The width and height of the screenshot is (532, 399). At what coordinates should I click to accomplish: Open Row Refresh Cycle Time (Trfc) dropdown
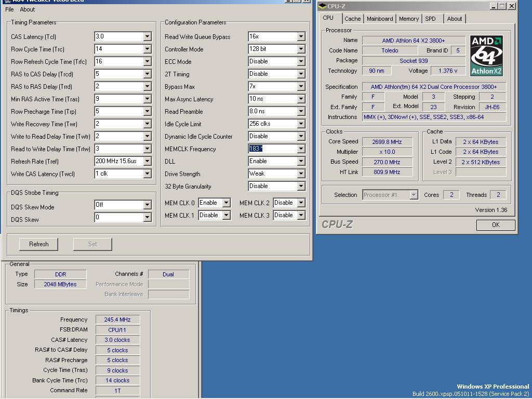coord(147,62)
